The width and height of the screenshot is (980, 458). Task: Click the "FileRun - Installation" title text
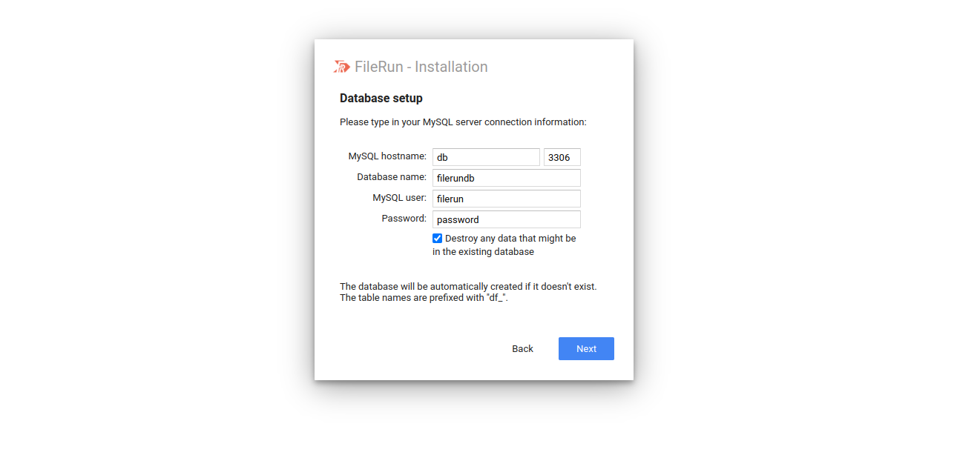tap(421, 67)
